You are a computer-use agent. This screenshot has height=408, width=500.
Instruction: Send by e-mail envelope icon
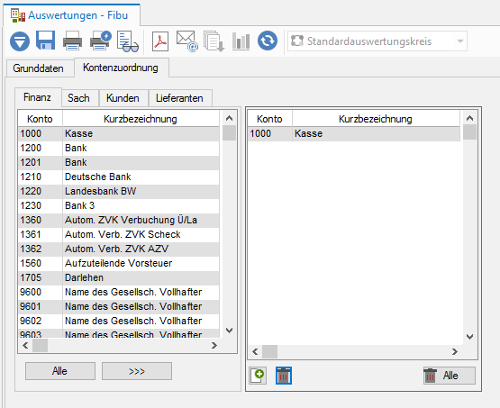point(187,41)
